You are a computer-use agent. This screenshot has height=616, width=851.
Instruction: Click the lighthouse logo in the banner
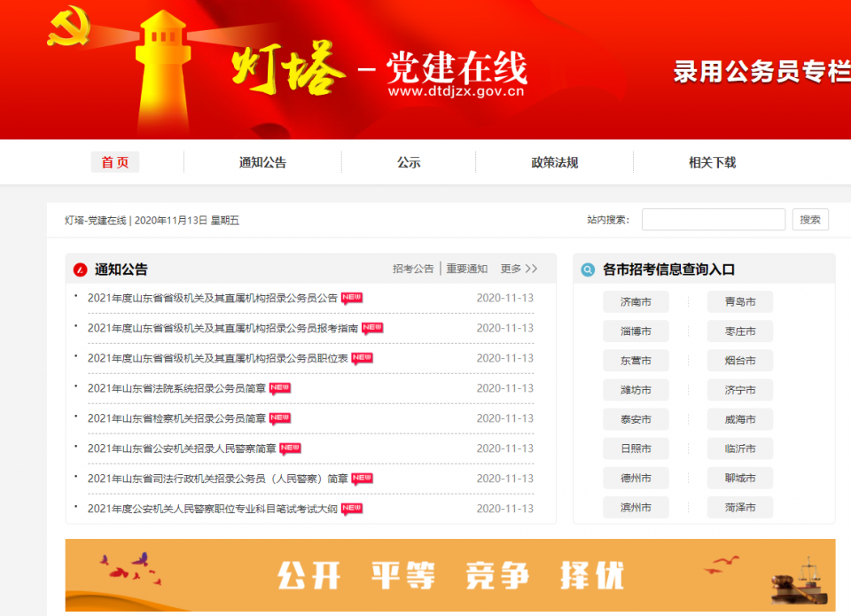pyautogui.click(x=163, y=71)
